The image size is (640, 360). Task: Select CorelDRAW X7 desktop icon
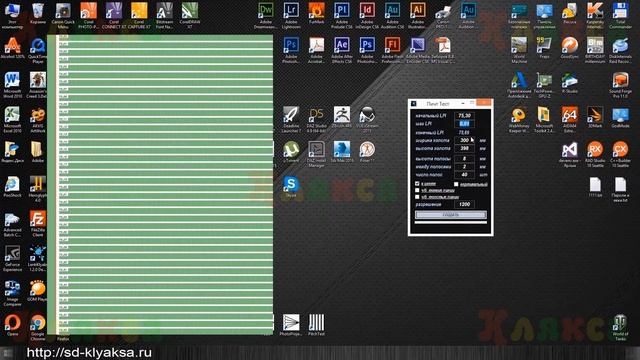pos(190,16)
